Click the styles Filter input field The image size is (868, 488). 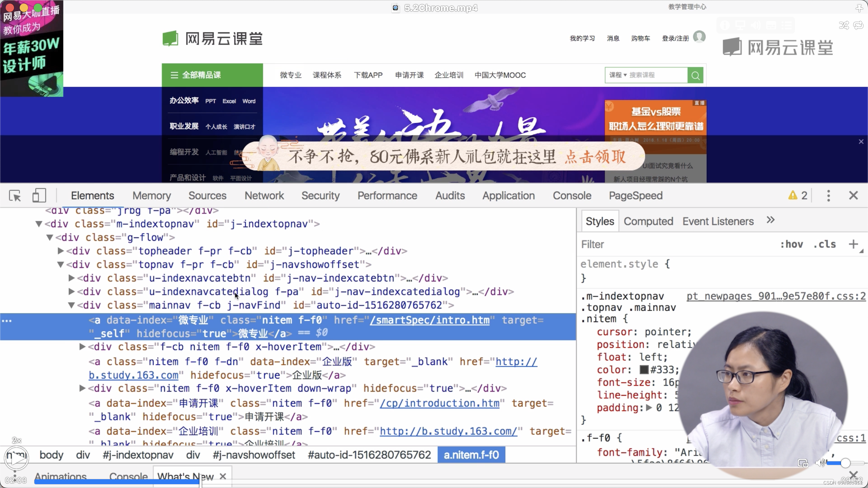point(677,244)
